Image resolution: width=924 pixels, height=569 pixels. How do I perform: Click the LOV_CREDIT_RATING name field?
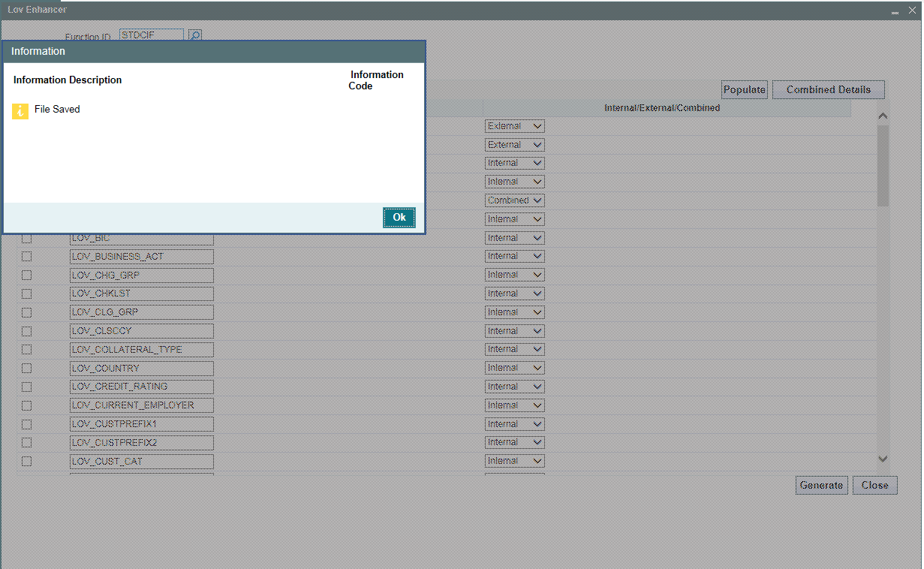click(x=142, y=387)
